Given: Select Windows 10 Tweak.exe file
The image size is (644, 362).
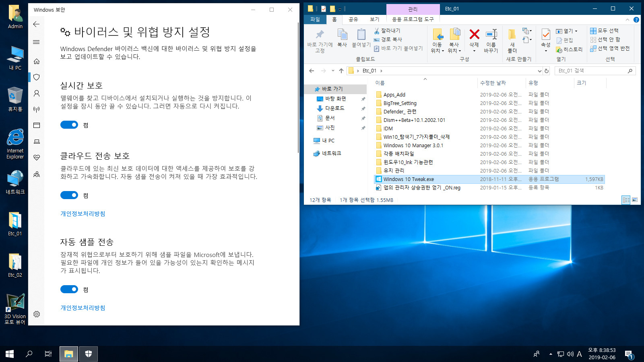Looking at the screenshot, I should (x=489, y=179).
